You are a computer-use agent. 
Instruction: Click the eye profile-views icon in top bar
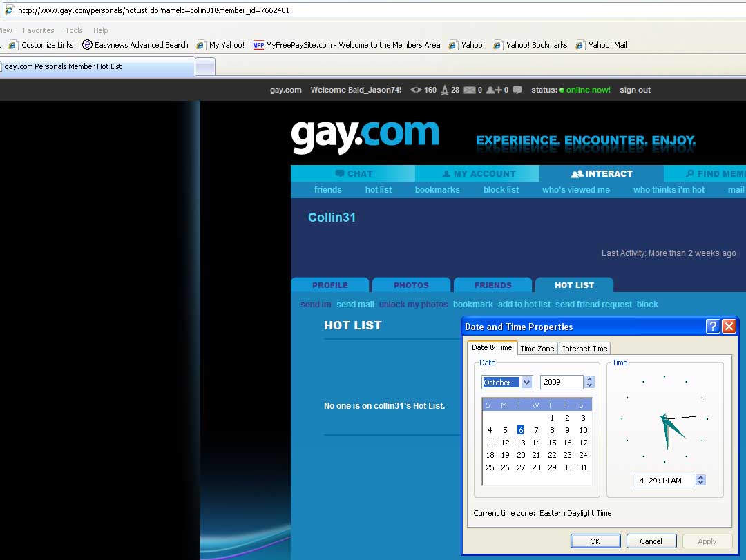pos(416,90)
